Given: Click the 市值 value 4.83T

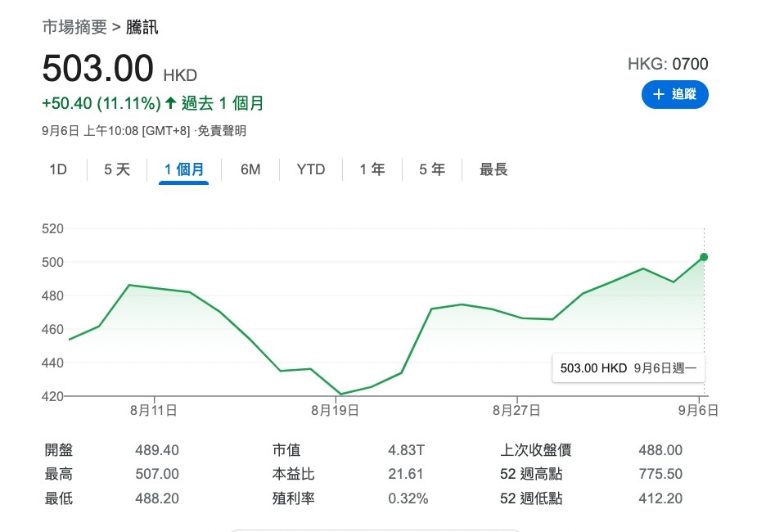Looking at the screenshot, I should 406,450.
